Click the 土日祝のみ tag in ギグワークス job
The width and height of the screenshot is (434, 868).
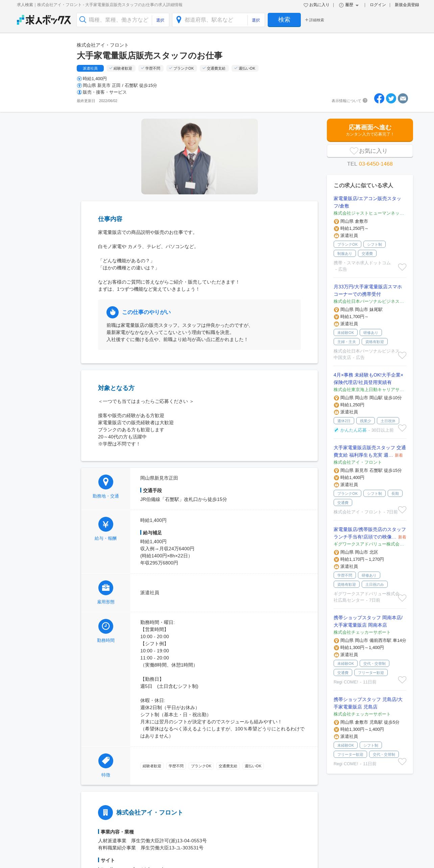(375, 584)
